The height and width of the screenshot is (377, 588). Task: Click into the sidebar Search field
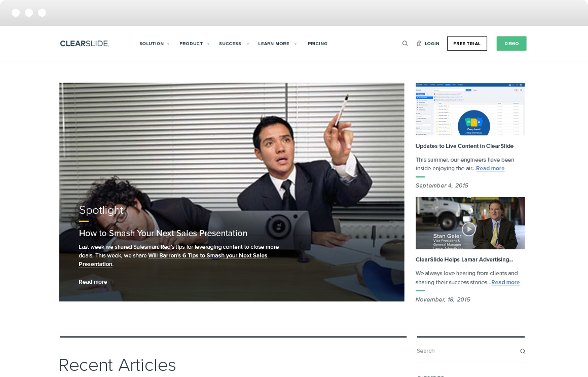tap(464, 351)
